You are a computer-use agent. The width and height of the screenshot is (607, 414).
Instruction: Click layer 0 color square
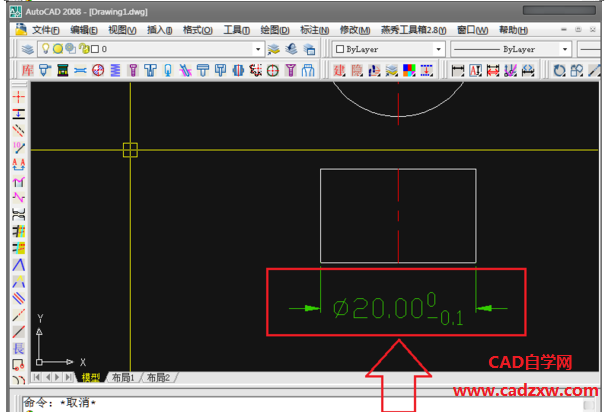click(x=95, y=49)
